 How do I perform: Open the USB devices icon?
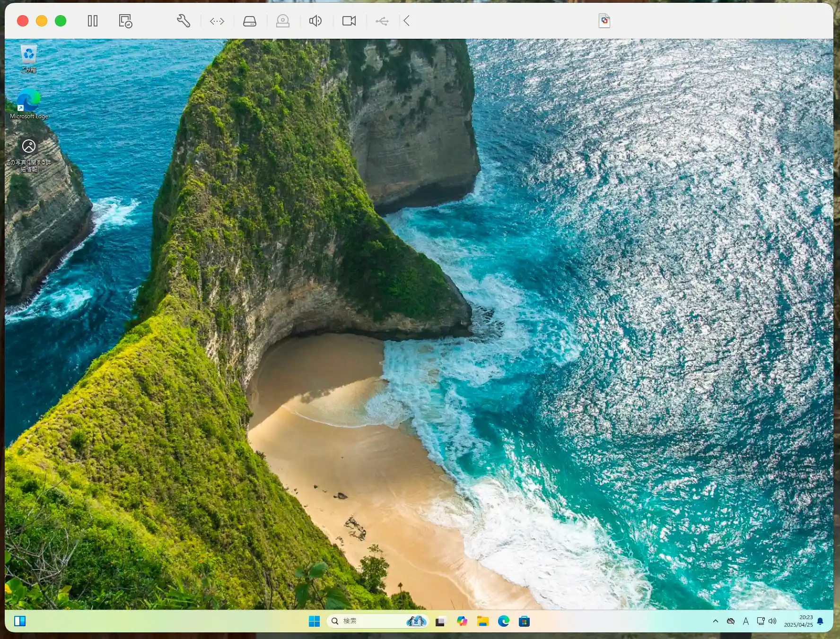click(x=382, y=21)
